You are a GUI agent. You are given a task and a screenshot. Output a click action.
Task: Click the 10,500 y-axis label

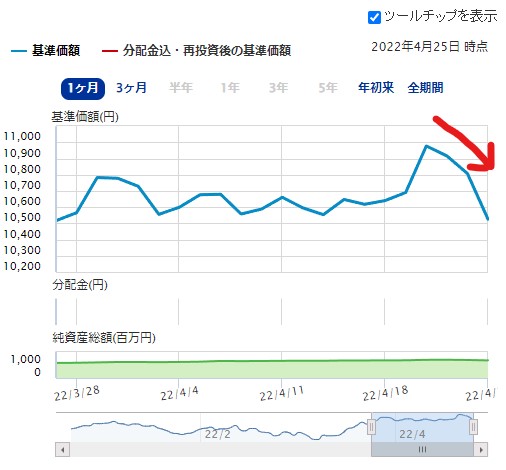click(x=22, y=217)
